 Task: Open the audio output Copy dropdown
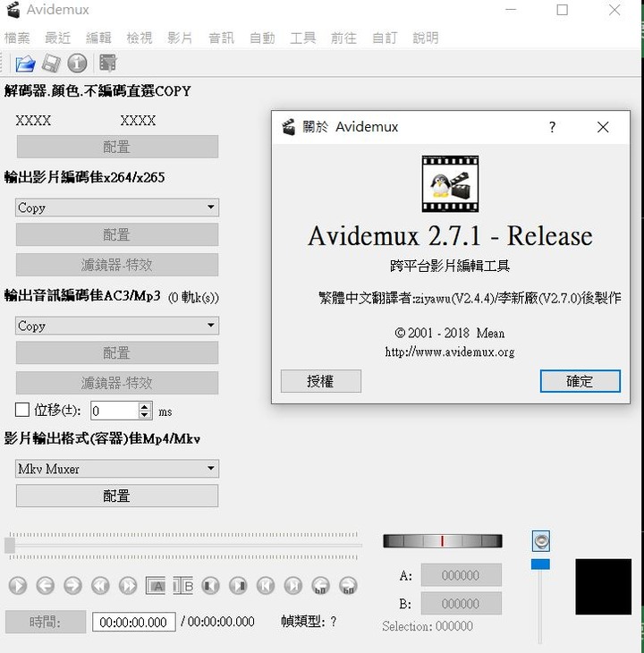117,326
